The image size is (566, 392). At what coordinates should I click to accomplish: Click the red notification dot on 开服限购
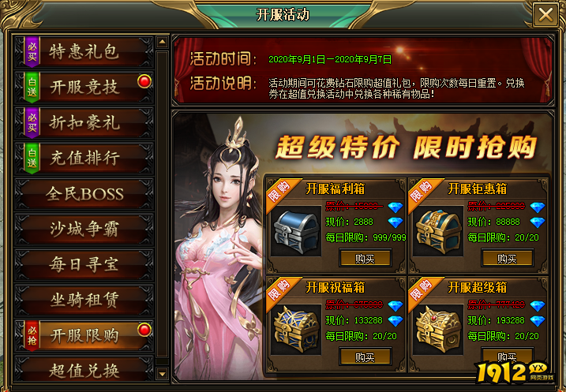pyautogui.click(x=144, y=330)
